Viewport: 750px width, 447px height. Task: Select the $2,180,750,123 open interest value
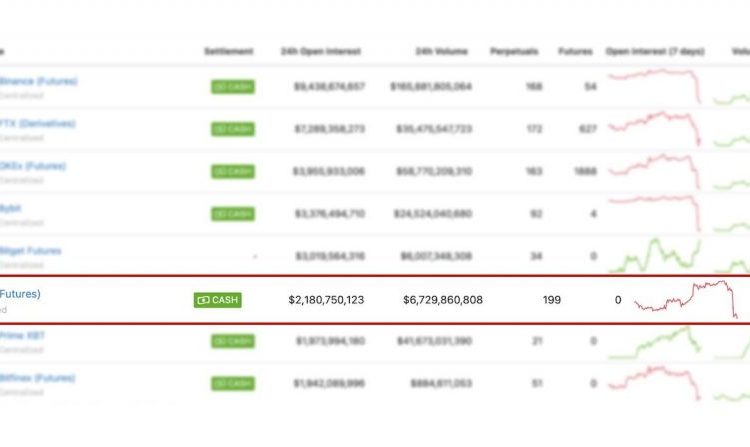click(326, 300)
